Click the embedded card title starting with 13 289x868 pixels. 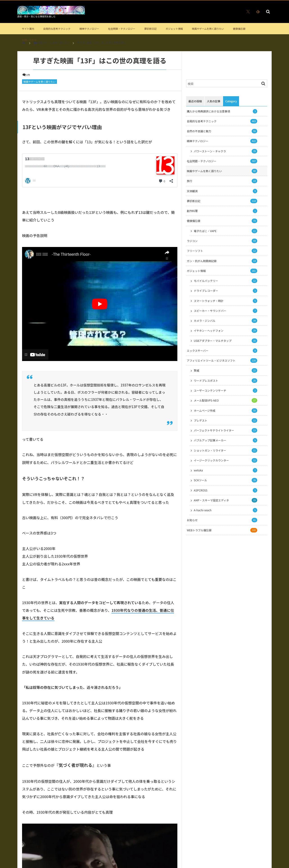tap(35, 159)
